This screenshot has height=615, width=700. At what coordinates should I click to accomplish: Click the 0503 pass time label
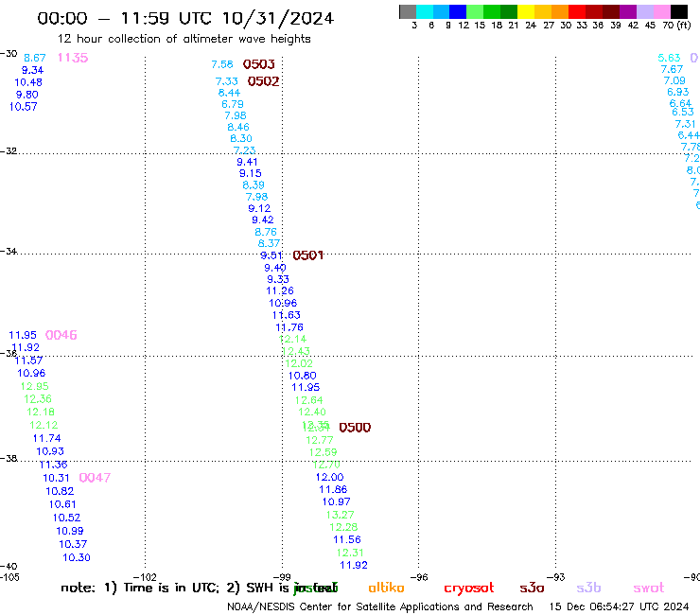click(259, 64)
